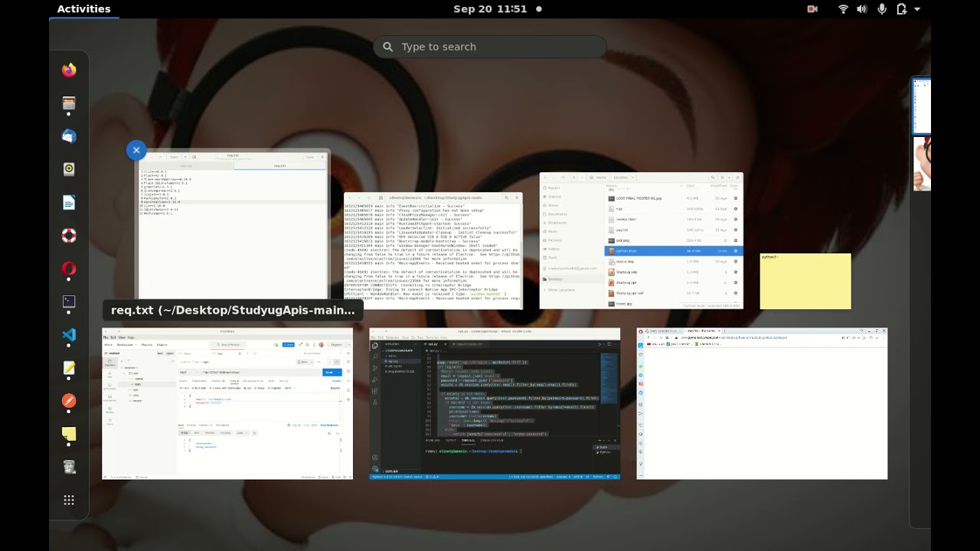
Task: Open the Files app dock icon
Action: pyautogui.click(x=69, y=103)
